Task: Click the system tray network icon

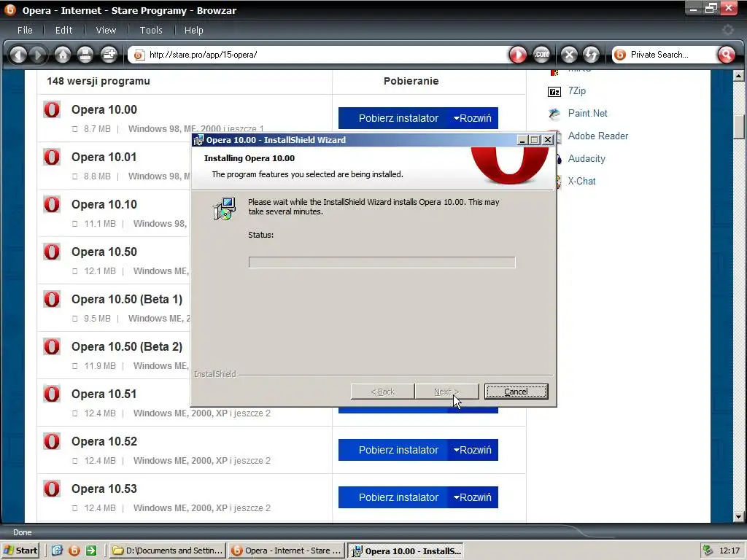Action: pyautogui.click(x=708, y=551)
